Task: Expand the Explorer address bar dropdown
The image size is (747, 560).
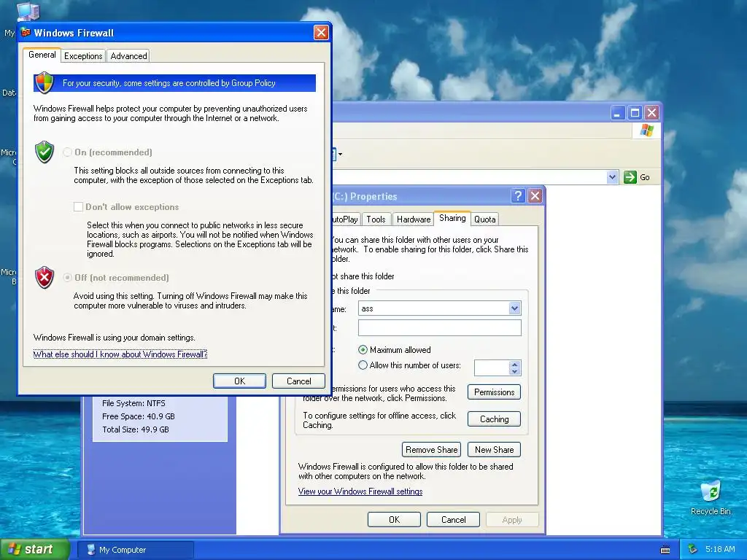Action: click(612, 177)
